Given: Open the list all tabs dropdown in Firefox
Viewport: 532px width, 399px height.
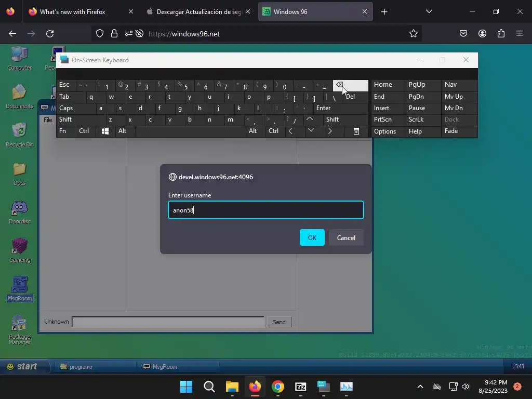Looking at the screenshot, I should tap(429, 11).
